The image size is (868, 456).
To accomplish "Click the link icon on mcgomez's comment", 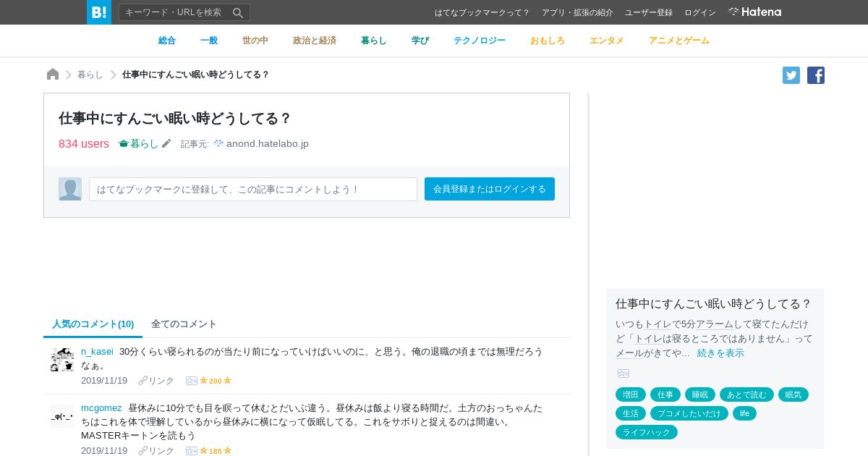I will click(142, 451).
